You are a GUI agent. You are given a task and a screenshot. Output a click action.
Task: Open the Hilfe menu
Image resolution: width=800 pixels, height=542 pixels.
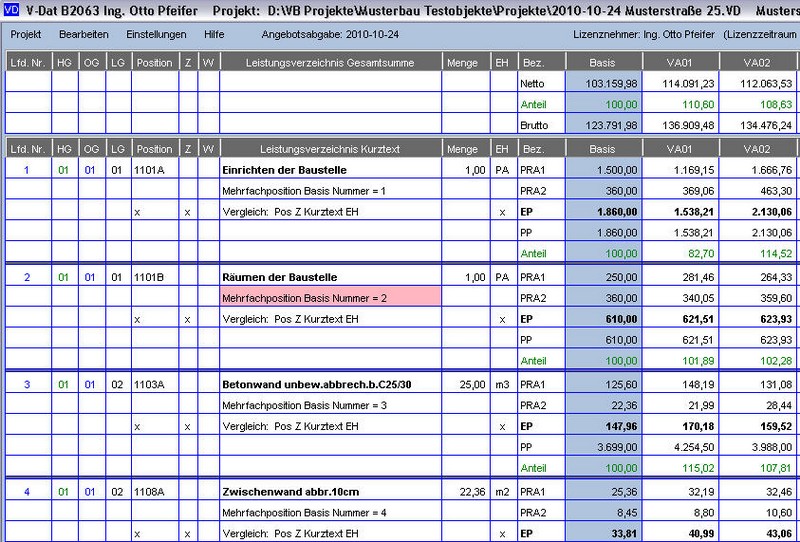tap(214, 34)
